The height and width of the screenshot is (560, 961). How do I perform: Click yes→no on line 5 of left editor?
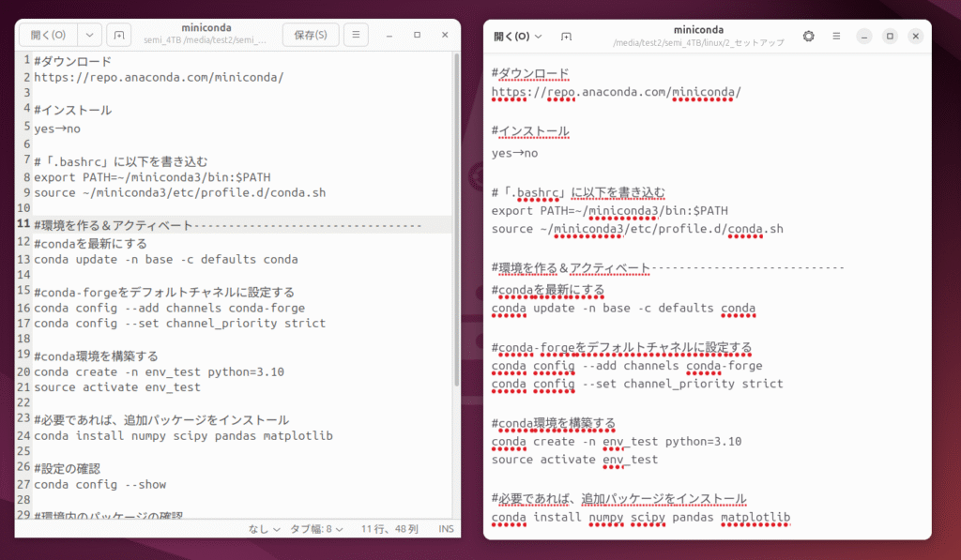pos(57,129)
